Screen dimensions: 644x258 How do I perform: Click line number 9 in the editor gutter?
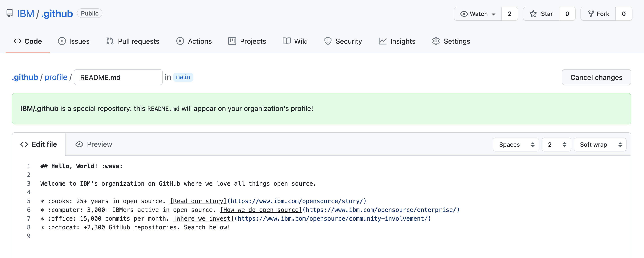pos(29,236)
